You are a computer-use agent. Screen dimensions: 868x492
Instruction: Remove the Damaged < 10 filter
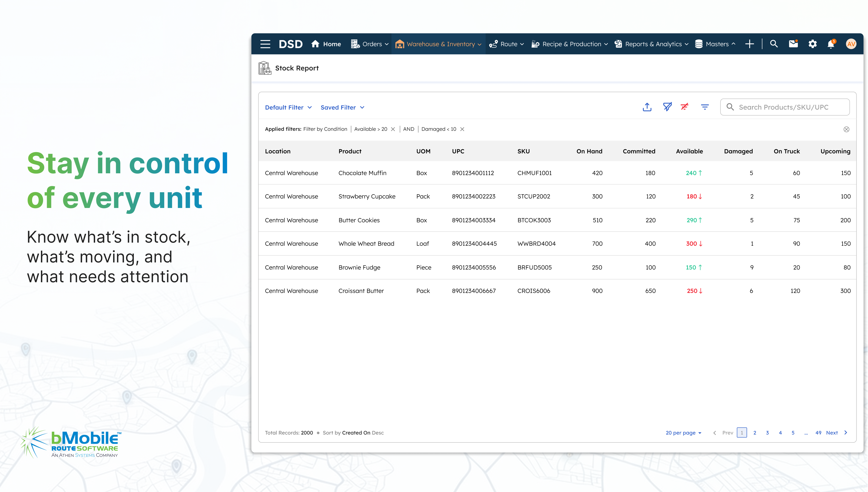click(462, 129)
